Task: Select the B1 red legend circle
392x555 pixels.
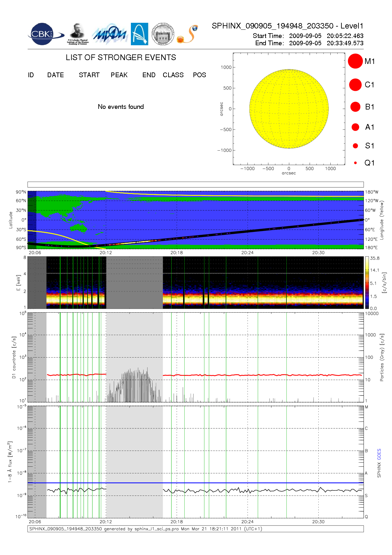Action: [x=355, y=107]
